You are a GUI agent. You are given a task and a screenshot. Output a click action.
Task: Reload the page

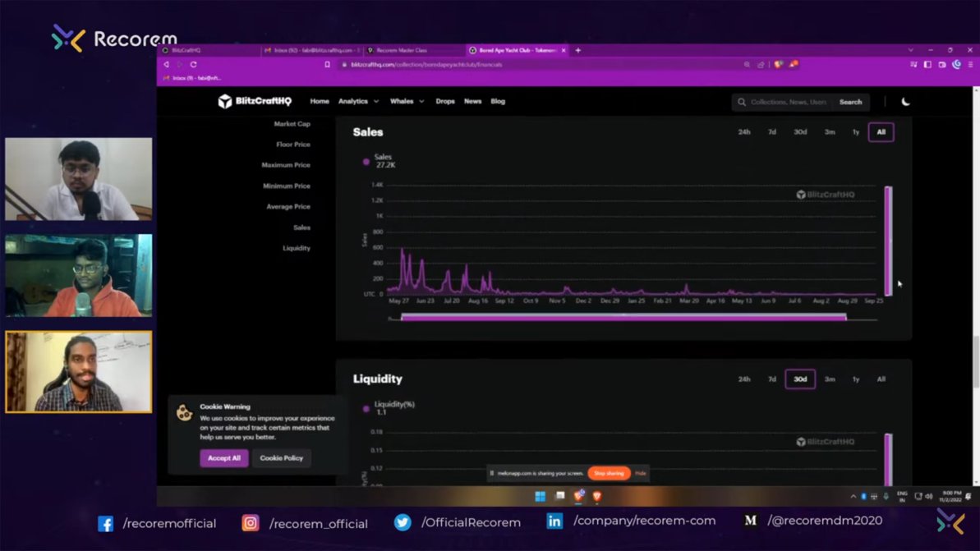(194, 64)
